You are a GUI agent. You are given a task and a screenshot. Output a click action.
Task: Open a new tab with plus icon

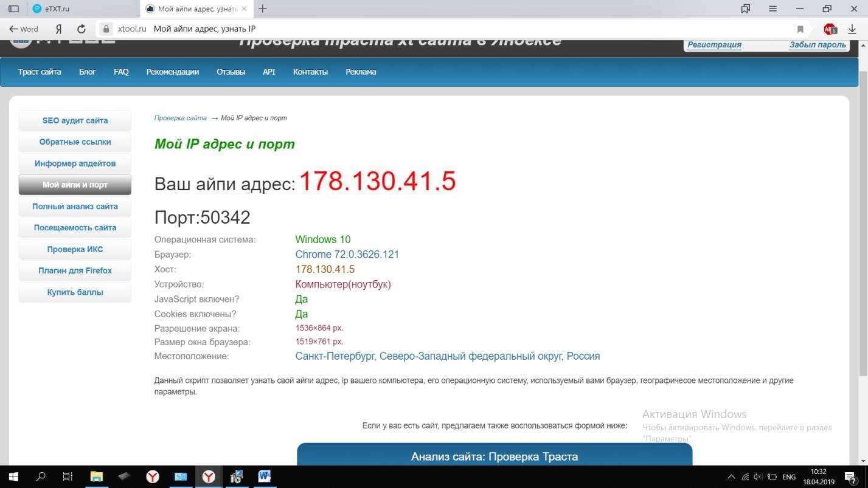263,9
